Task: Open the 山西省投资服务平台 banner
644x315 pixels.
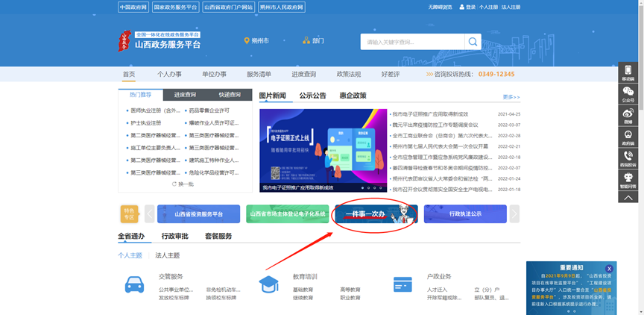Action: 198,213
